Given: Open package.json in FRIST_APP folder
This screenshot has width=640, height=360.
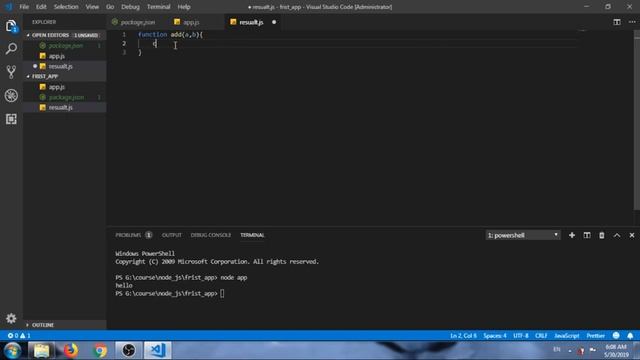Looking at the screenshot, I should 65,97.
